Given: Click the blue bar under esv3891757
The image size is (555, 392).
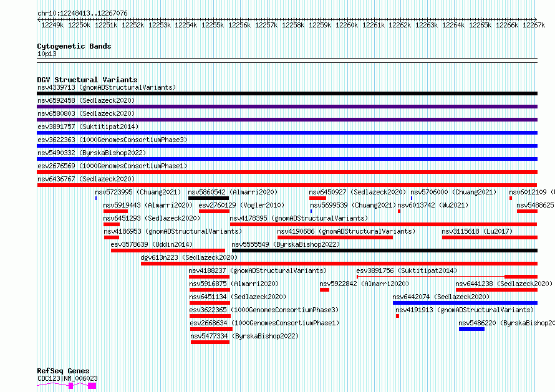Looking at the screenshot, I should coord(287,133).
